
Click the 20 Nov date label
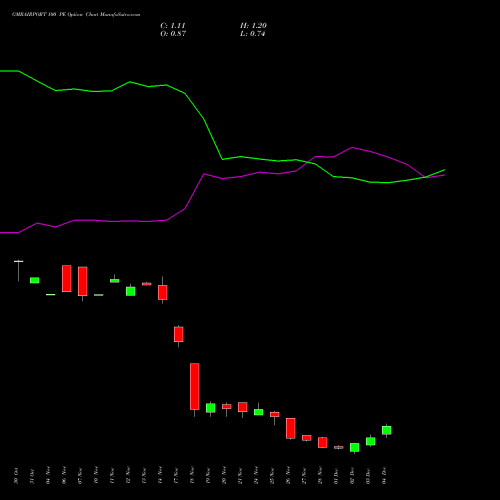coord(224,476)
